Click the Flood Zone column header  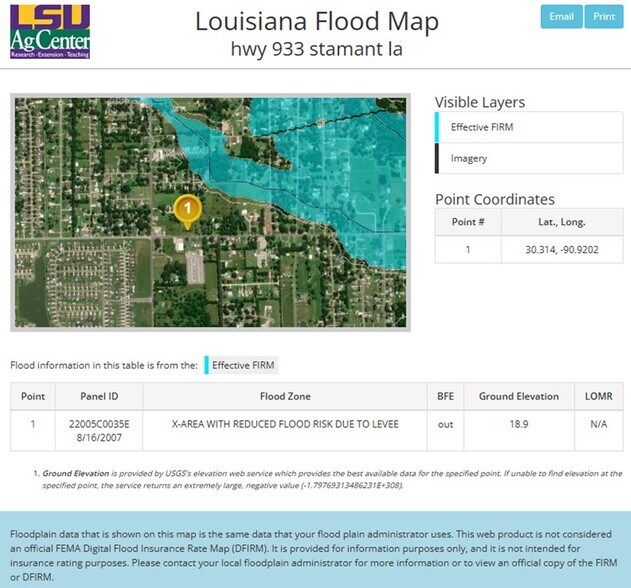(285, 396)
